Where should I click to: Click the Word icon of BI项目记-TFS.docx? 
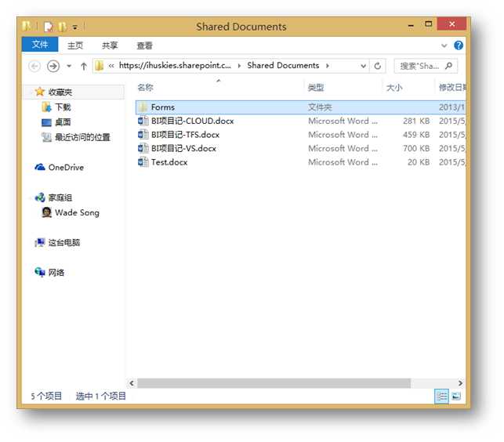point(143,135)
